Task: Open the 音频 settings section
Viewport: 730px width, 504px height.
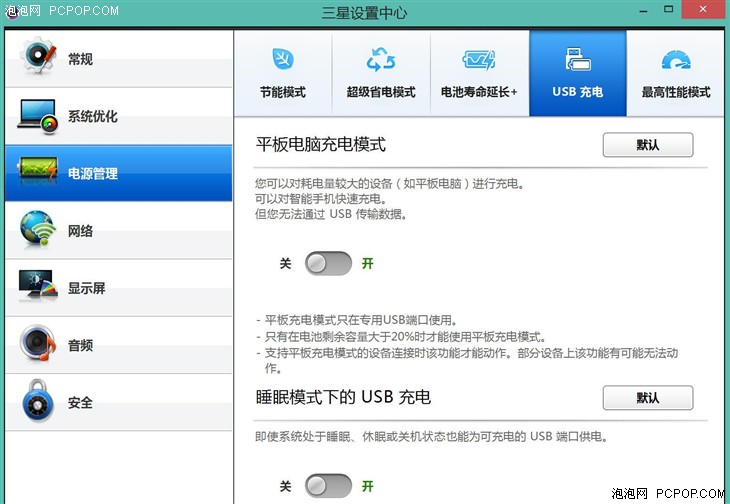Action: 118,345
